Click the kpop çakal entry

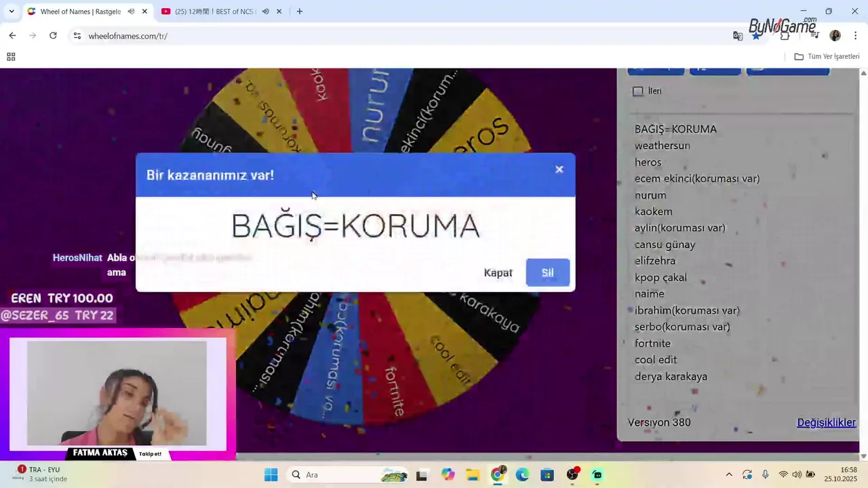pyautogui.click(x=660, y=277)
